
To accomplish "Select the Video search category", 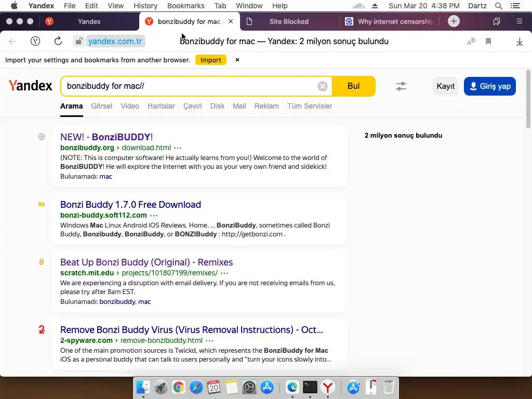I will pyautogui.click(x=130, y=106).
